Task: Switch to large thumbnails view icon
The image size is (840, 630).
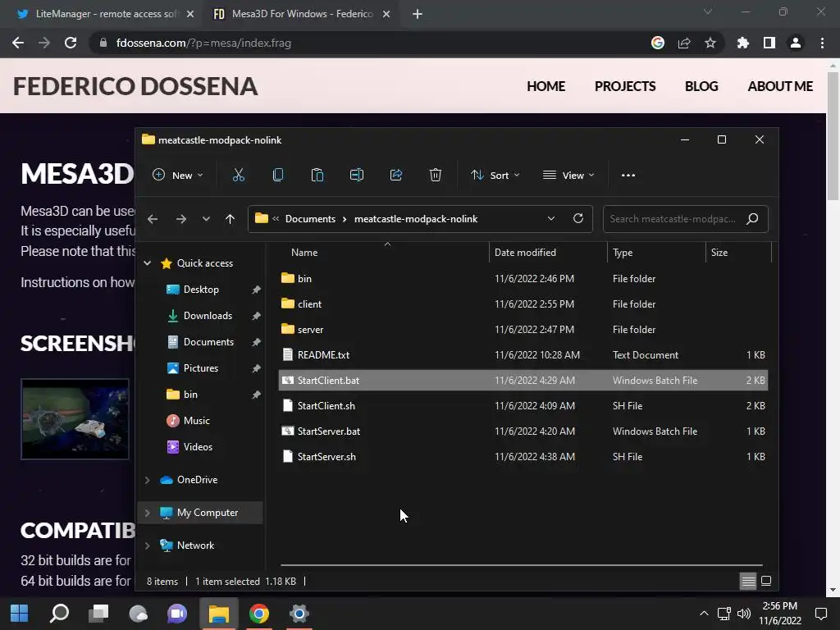Action: pos(766,581)
